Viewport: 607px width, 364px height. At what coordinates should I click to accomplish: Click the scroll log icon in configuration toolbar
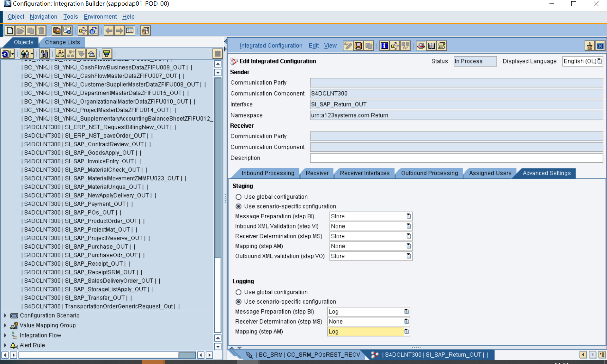(x=442, y=46)
